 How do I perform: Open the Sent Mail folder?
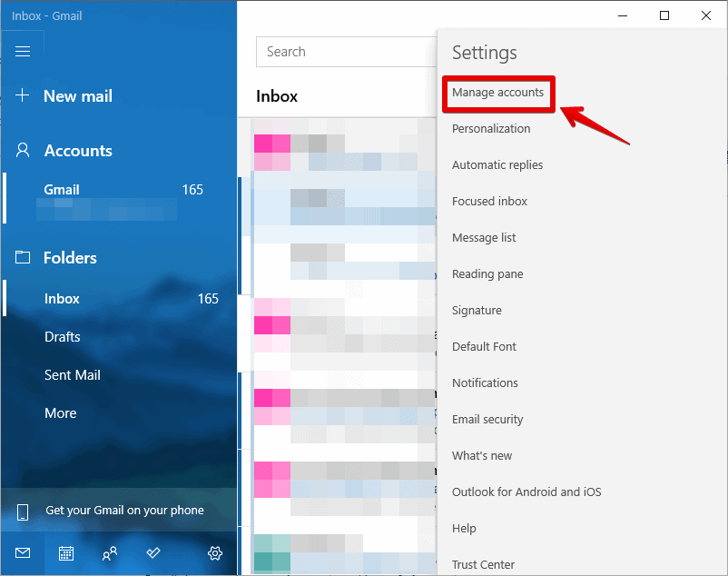point(73,375)
